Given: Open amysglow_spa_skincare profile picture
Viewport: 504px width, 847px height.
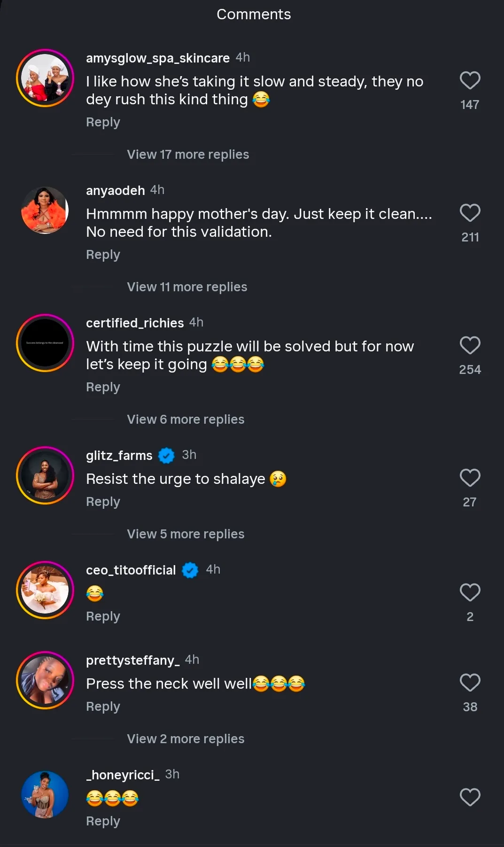Looking at the screenshot, I should point(45,78).
